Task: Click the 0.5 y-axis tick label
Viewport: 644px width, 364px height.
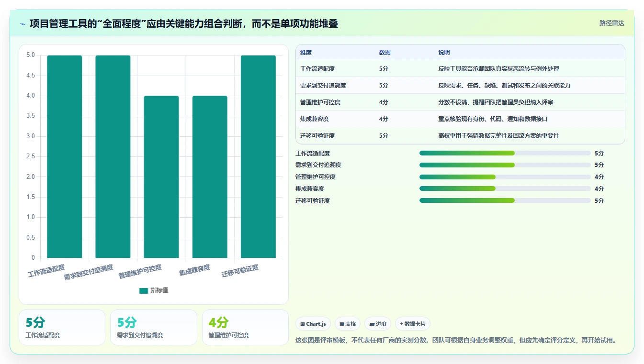Action: click(x=31, y=238)
